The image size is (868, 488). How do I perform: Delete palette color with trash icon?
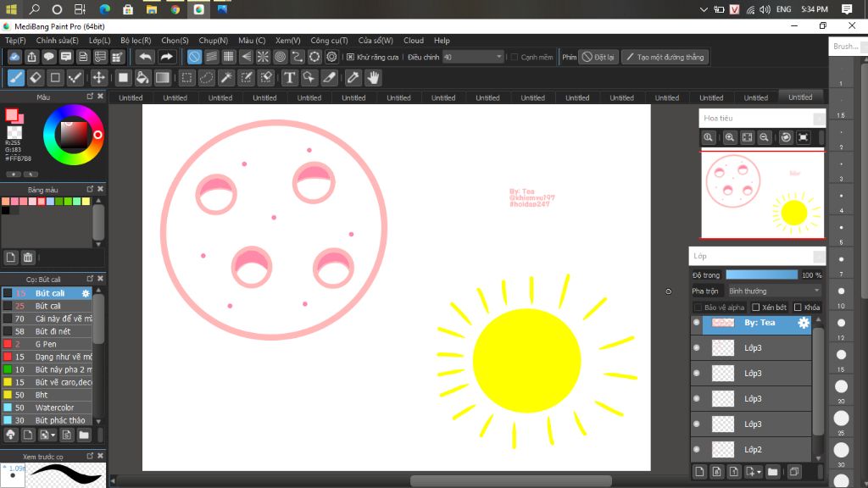point(28,258)
